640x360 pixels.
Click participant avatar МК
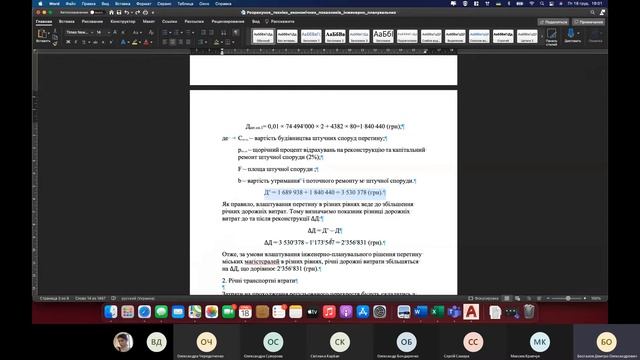point(540,342)
